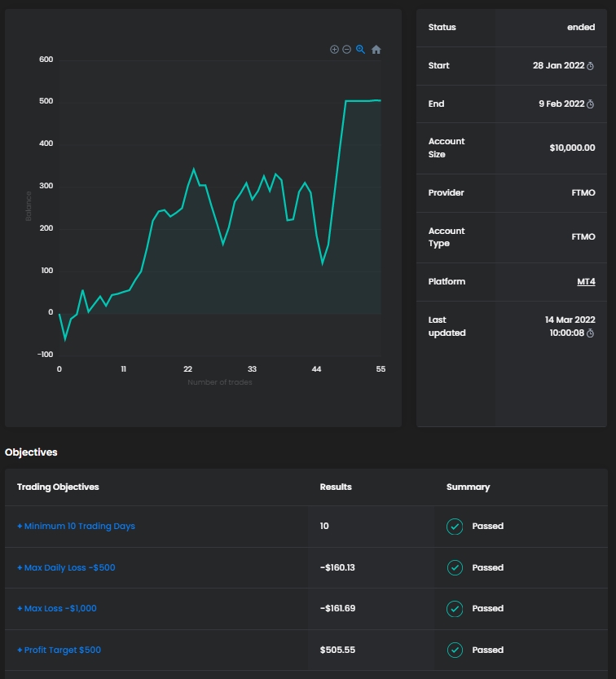Click the 600 y-axis tick label
The width and height of the screenshot is (616, 679).
click(46, 60)
